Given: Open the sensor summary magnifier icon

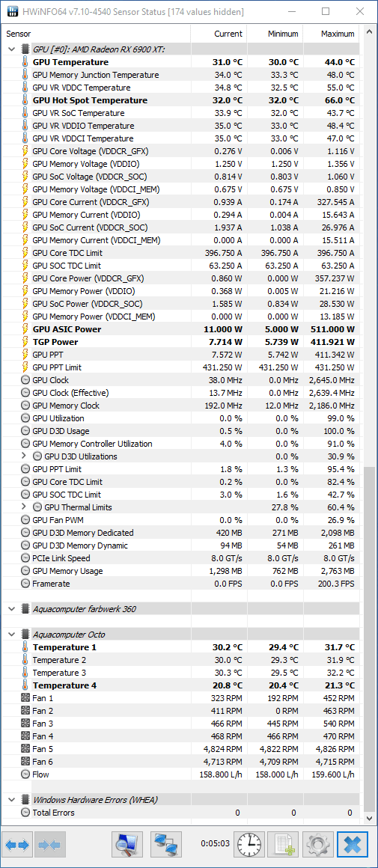Looking at the screenshot, I should (127, 845).
